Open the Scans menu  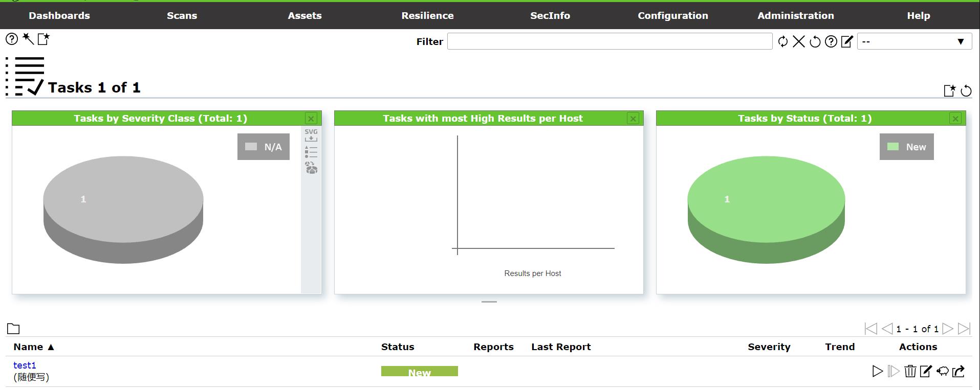[x=182, y=15]
